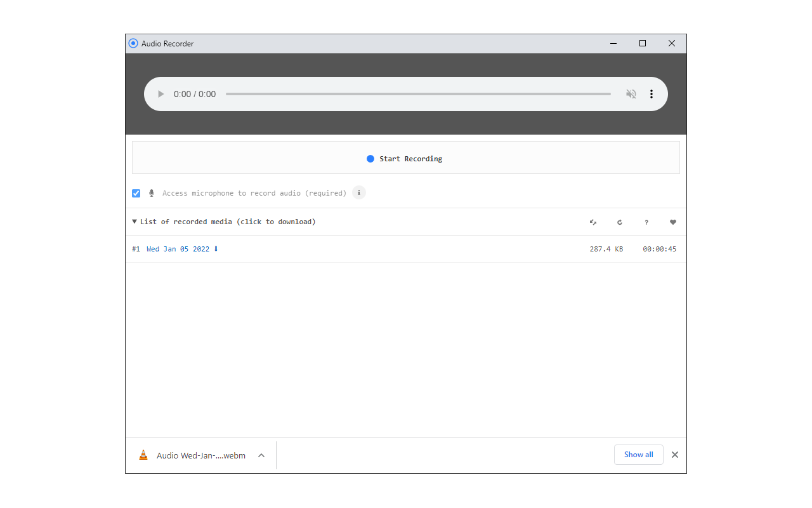
Task: Click the Start Recording button
Action: [x=405, y=158]
